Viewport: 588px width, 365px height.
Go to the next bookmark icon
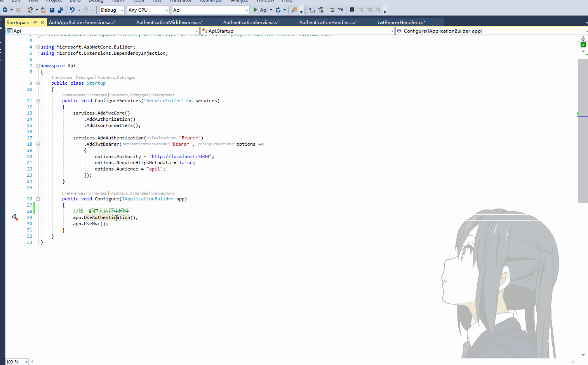(x=369, y=10)
